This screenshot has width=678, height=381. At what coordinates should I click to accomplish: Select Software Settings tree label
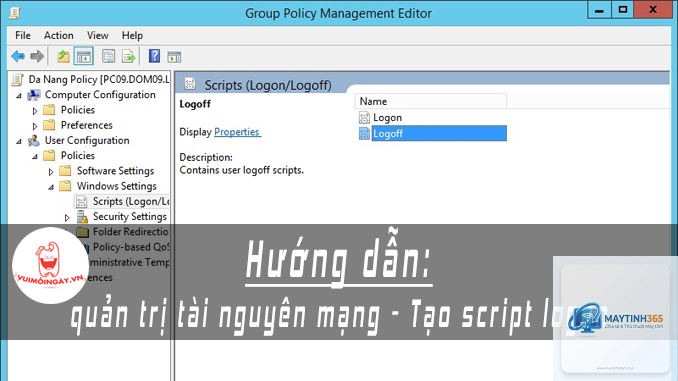(115, 171)
